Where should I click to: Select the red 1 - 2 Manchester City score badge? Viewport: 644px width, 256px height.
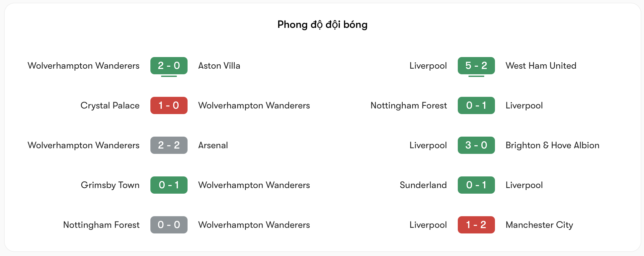point(476,225)
